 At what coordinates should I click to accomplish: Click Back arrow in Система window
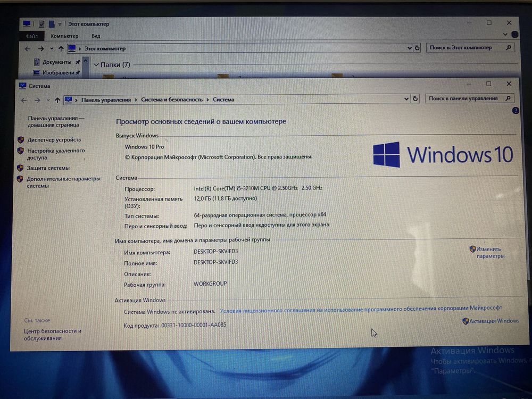pos(24,101)
